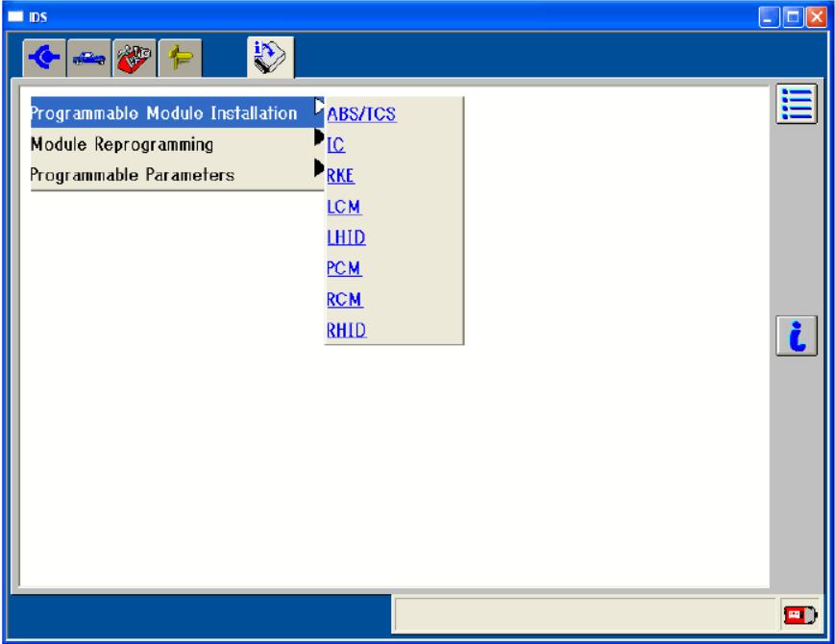Choose the PCM module link
835x644 pixels.
344,268
